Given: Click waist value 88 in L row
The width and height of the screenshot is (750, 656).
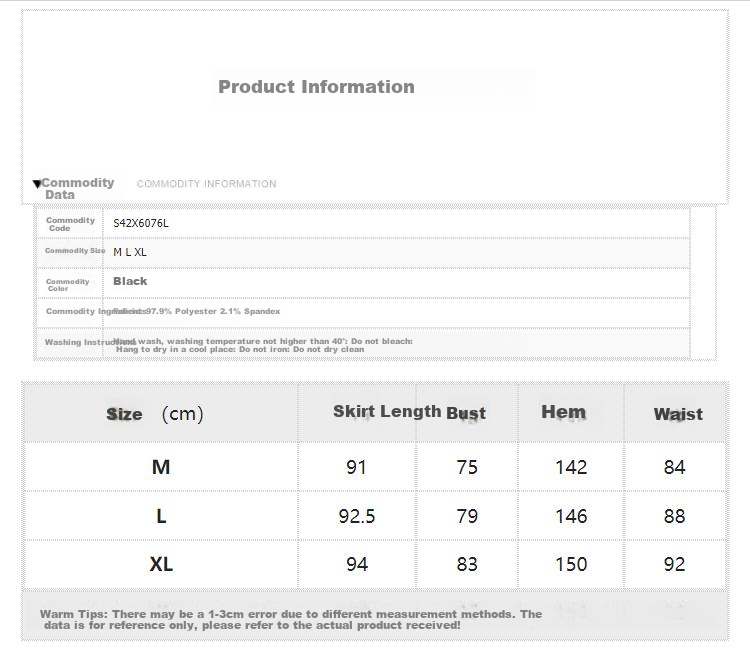Looking at the screenshot, I should 674,516.
